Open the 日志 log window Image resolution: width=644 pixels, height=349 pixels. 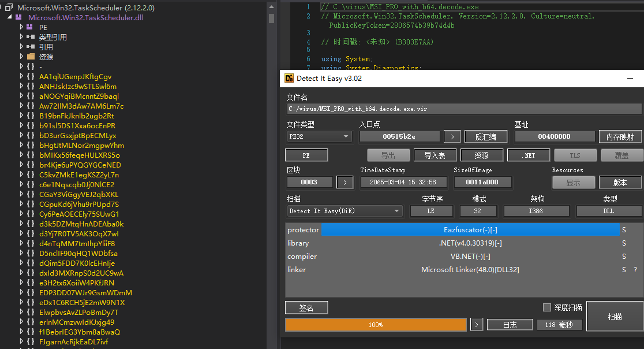tap(510, 324)
